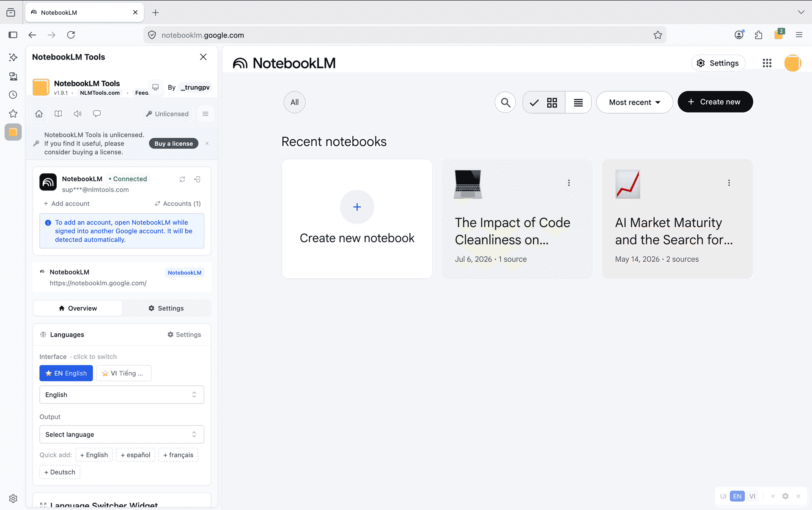Open the hamburger menu in tools panel
Image resolution: width=812 pixels, height=510 pixels.
tap(205, 114)
